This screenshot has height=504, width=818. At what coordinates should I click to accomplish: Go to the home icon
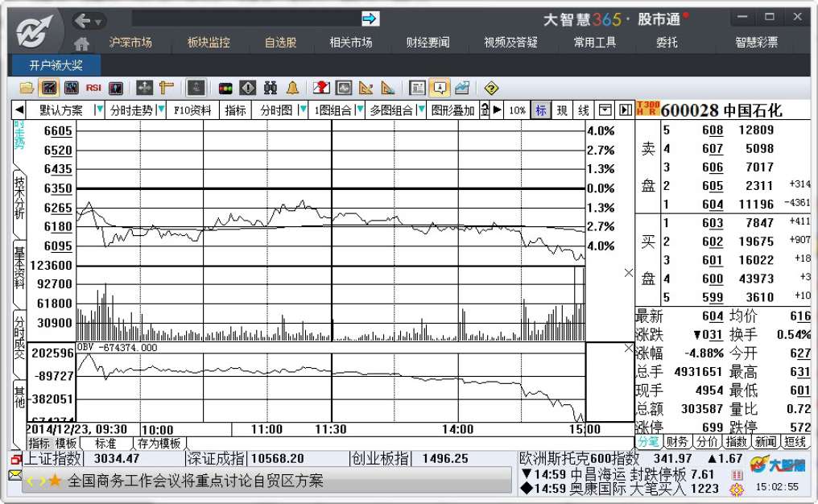[81, 43]
